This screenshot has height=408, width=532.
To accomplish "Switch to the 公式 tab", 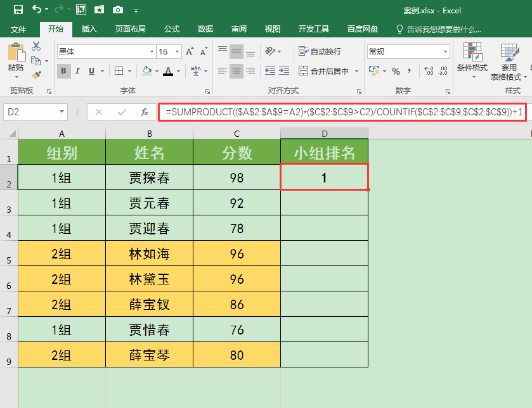I will click(x=172, y=29).
